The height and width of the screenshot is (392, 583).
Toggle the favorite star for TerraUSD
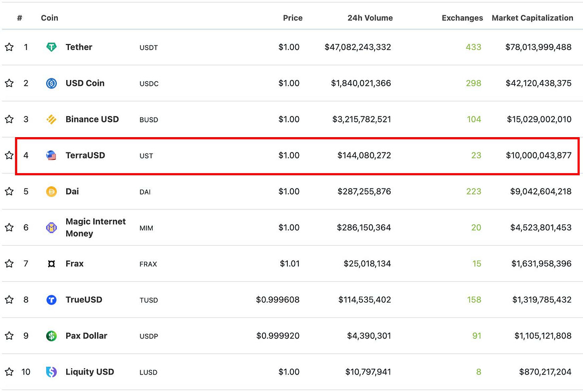pyautogui.click(x=10, y=155)
